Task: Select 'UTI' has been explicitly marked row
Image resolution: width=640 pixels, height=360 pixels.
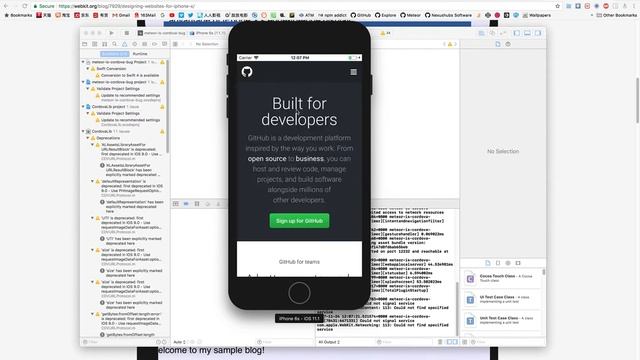Action: coord(131,241)
